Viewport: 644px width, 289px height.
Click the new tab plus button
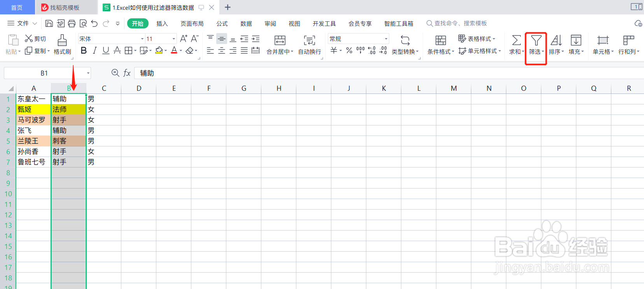tap(227, 7)
